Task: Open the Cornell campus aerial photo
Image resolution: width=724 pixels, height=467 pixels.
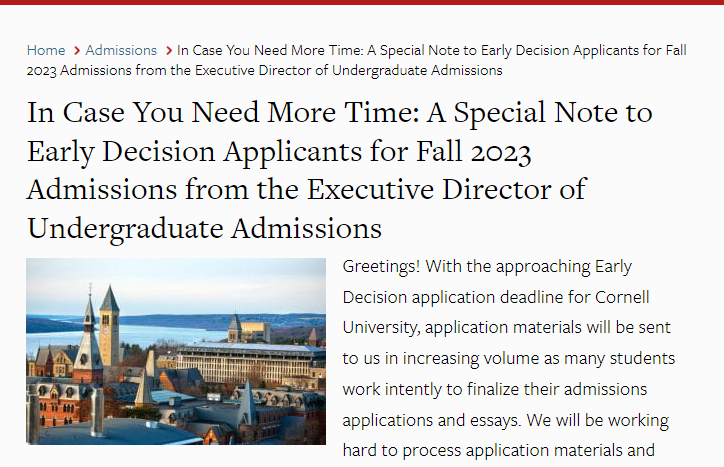Action: coord(176,352)
